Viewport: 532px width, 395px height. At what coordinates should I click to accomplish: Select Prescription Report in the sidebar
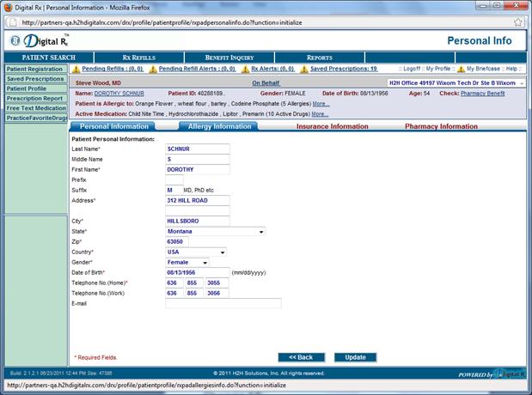[34, 98]
